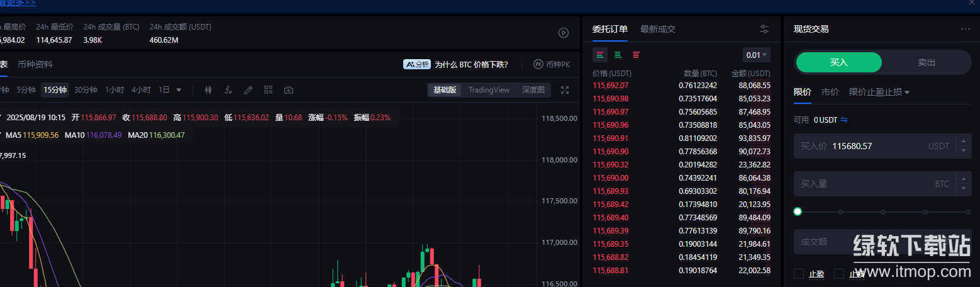The image size is (980, 287).
Task: Switch chart to TradingView mode
Action: pyautogui.click(x=489, y=90)
